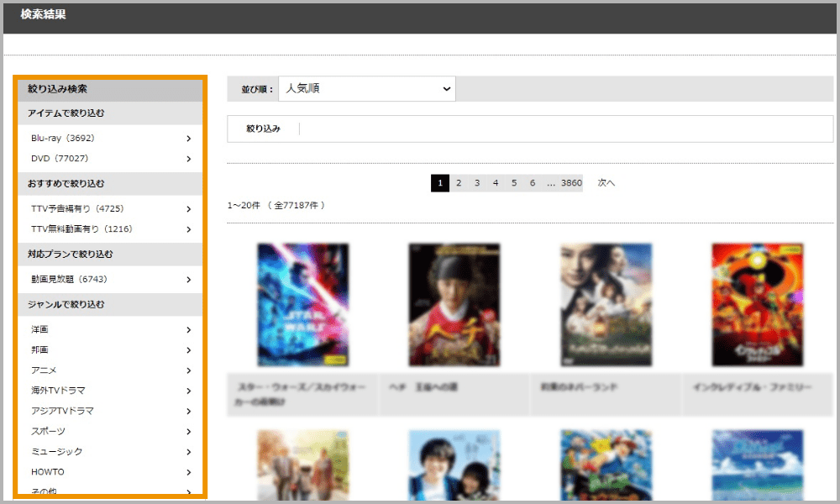Jump to last page 3860
Viewport: 840px width, 504px height.
coord(571,183)
